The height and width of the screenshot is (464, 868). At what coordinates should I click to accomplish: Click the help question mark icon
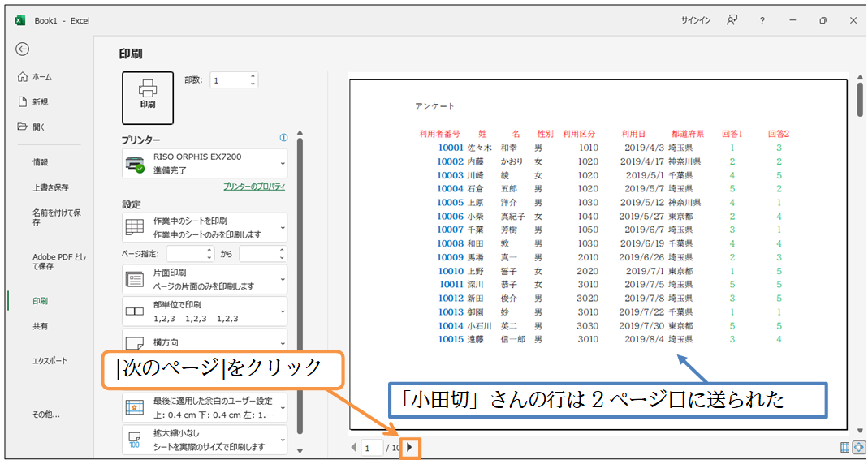(x=762, y=20)
